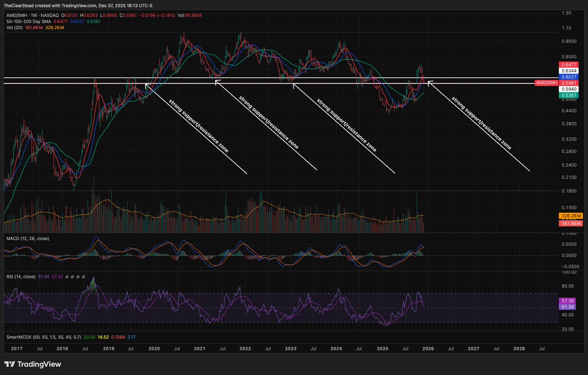The width and height of the screenshot is (588, 375).
Task: Click the 0.2100 price scale value
Action: point(569,177)
